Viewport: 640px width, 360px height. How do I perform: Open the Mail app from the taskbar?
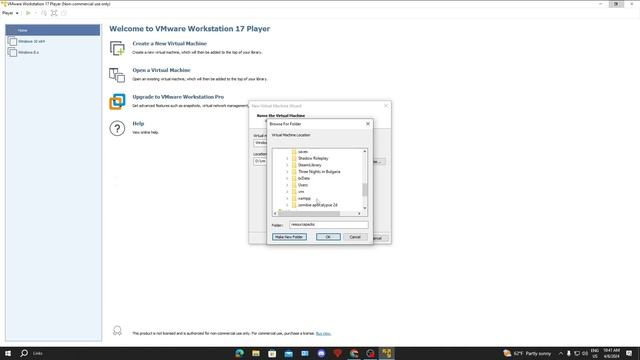289,353
